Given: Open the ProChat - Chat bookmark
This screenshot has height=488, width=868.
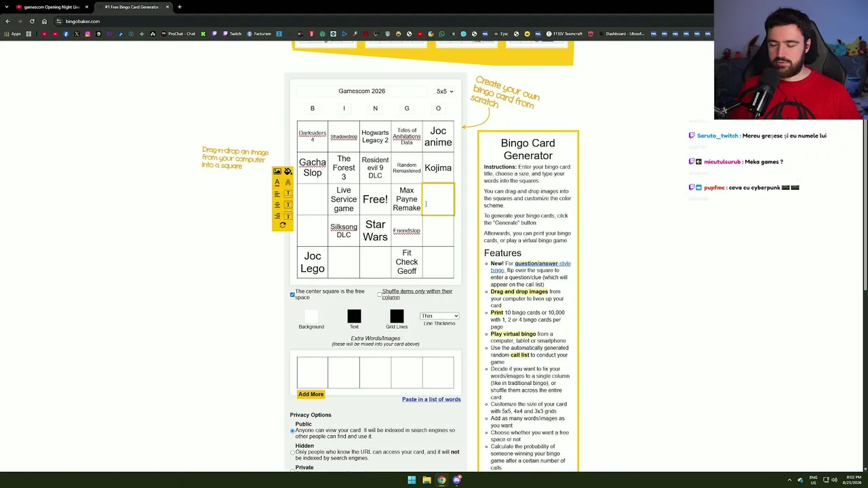Looking at the screenshot, I should [178, 34].
